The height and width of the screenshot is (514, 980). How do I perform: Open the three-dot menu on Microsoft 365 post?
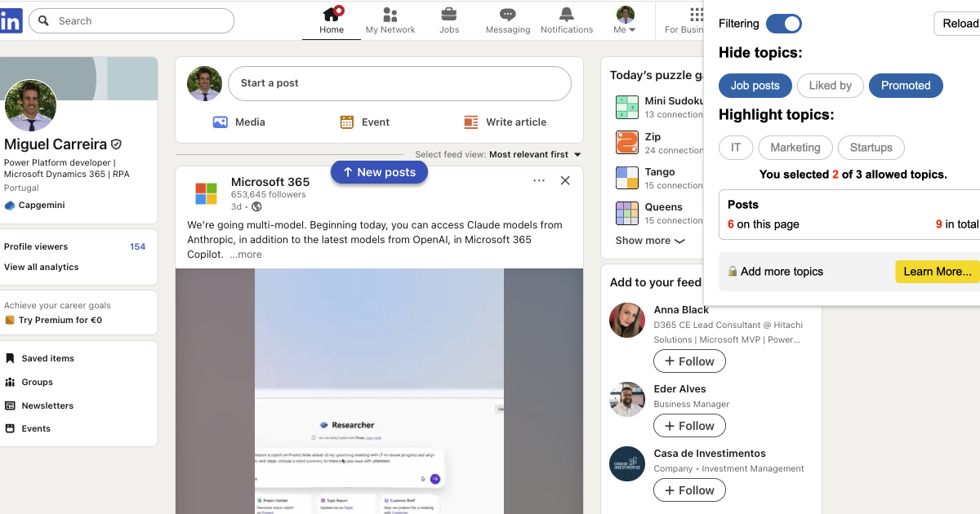[539, 181]
